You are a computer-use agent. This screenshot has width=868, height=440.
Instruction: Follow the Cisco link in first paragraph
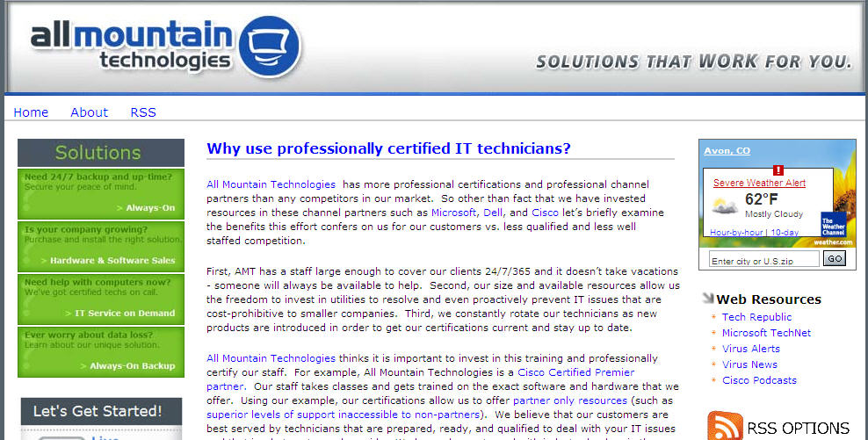point(545,213)
